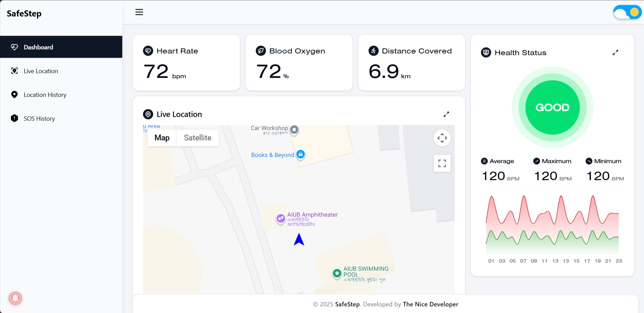Viewport: 644px width, 313px height.
Task: Toggle map fullscreen view button
Action: [442, 164]
